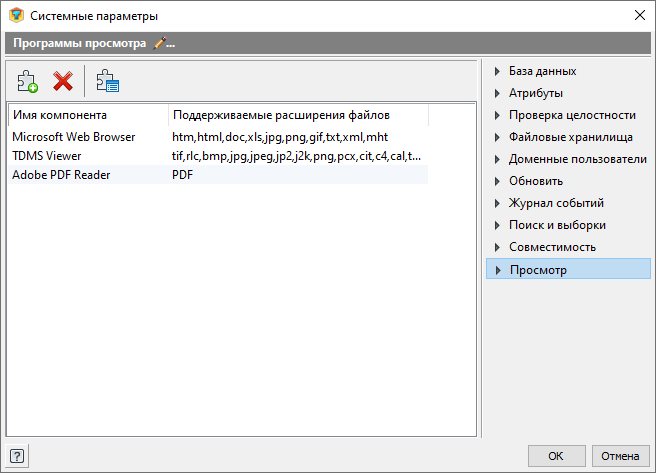Expand the Обновить section arrow
The width and height of the screenshot is (656, 473).
click(x=497, y=181)
